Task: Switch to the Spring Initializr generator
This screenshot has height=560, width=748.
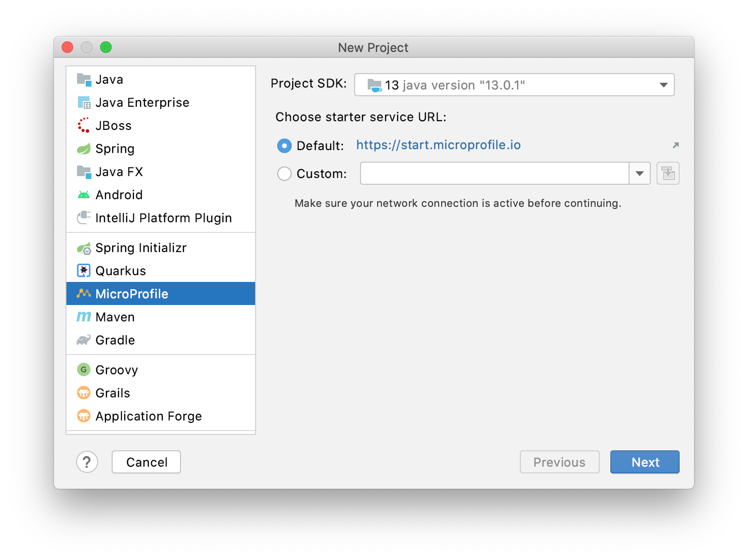Action: [x=141, y=247]
